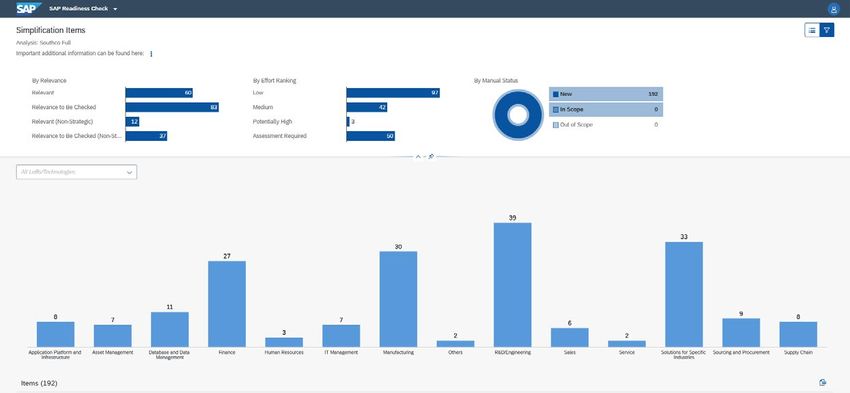Select the Database and Data Management column
Viewport: 850px width, 393px height.
[x=170, y=330]
